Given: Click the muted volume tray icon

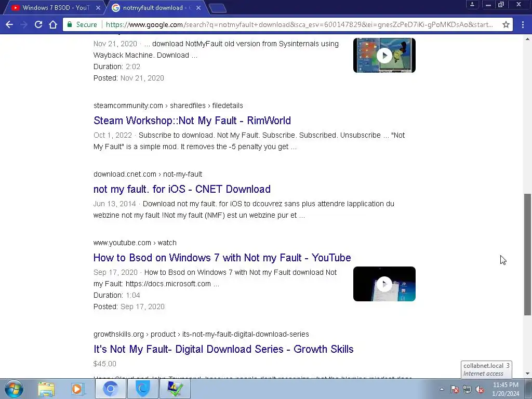Looking at the screenshot, I should [x=480, y=389].
